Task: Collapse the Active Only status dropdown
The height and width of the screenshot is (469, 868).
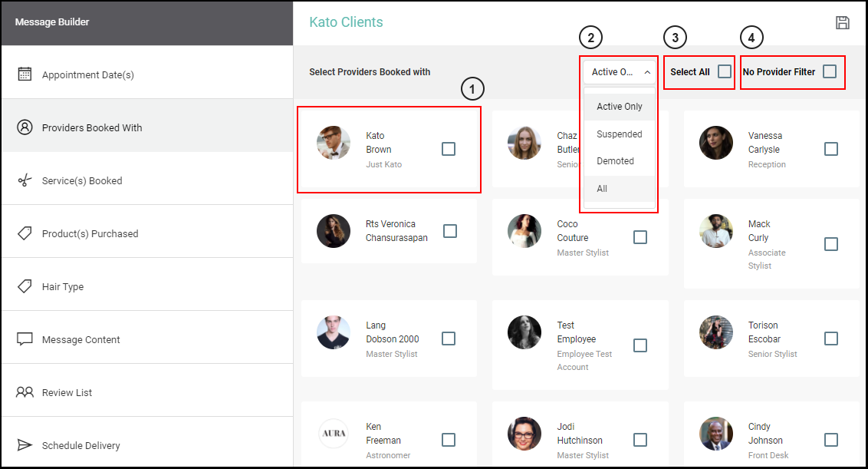Action: point(620,72)
